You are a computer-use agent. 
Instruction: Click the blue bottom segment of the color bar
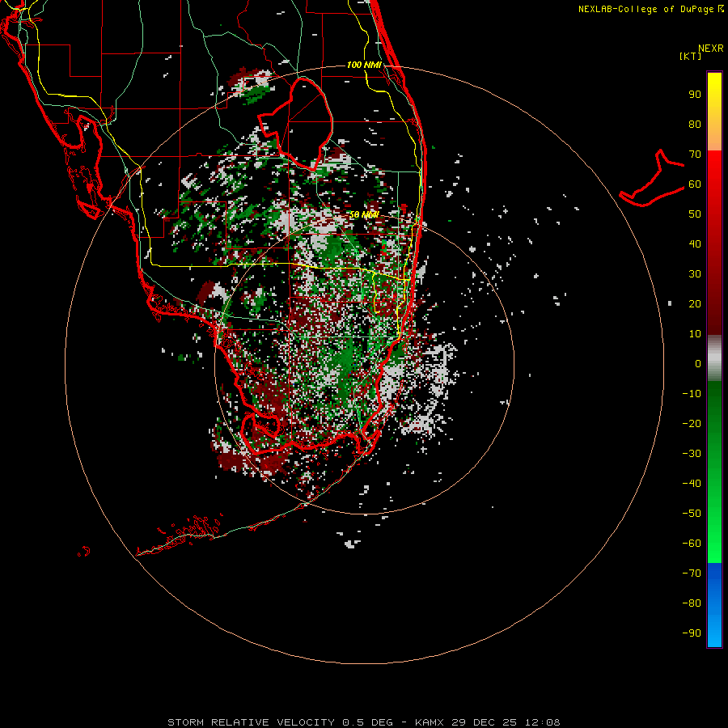[714, 605]
